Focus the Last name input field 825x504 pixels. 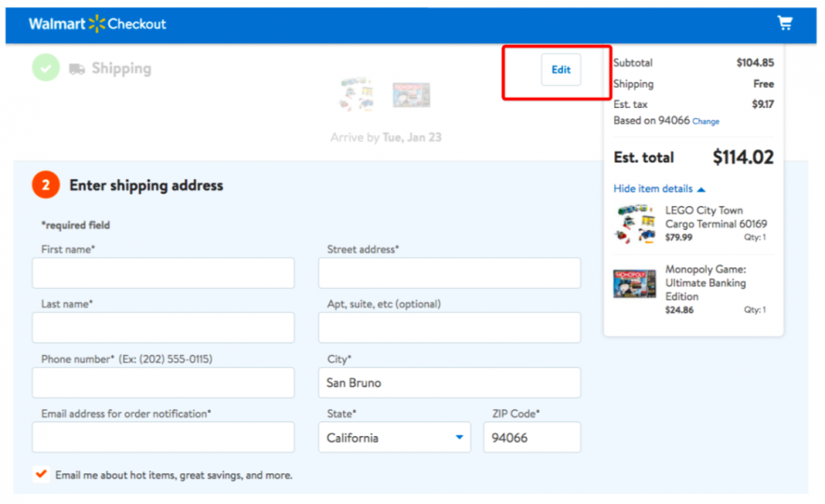click(163, 327)
